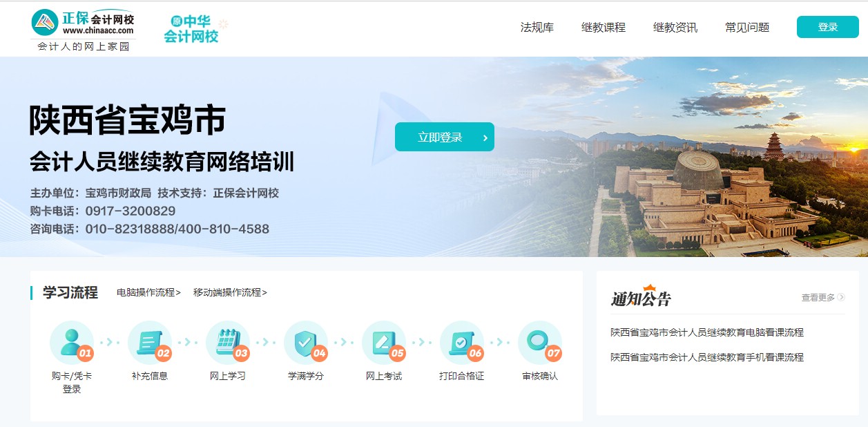
Task: Click 查看更多 in notice panel
Action: click(822, 298)
